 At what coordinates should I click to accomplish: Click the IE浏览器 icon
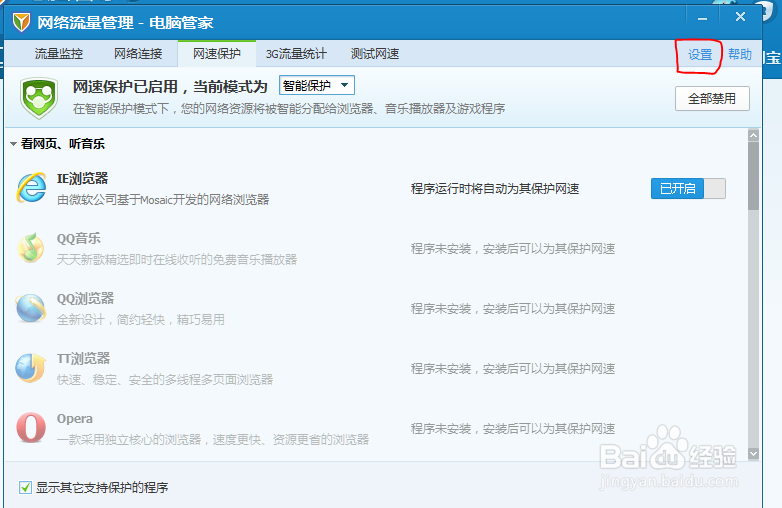pyautogui.click(x=31, y=188)
